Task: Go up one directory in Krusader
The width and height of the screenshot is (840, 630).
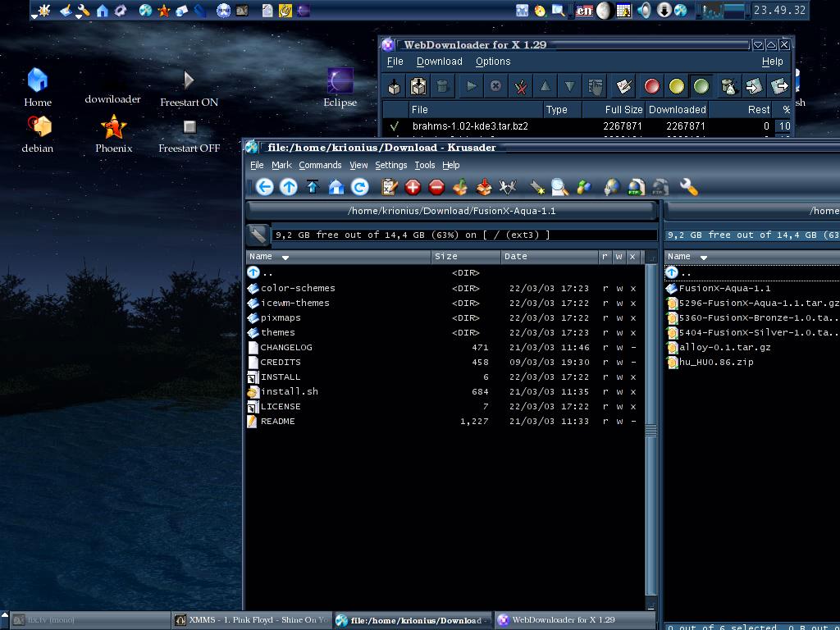Action: click(288, 187)
